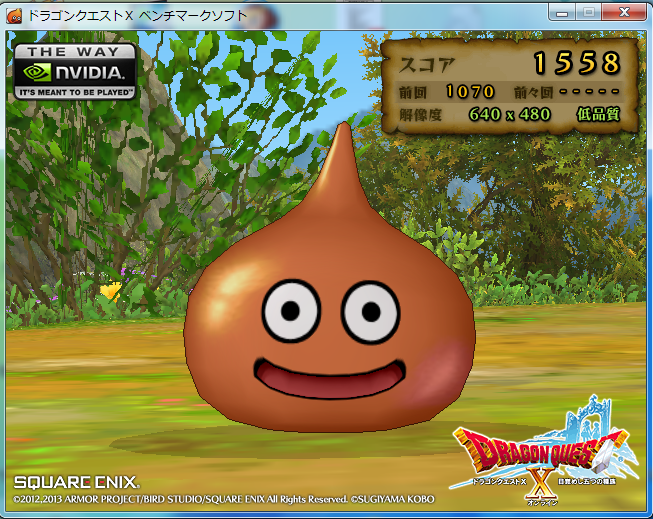Click the resolution text 640 x 480
This screenshot has height=519, width=653.
coord(510,114)
